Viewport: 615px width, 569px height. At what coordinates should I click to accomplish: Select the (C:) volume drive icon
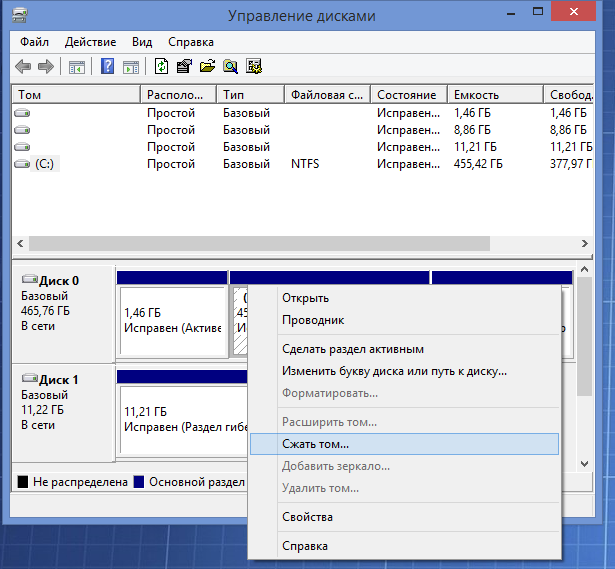(x=22, y=164)
